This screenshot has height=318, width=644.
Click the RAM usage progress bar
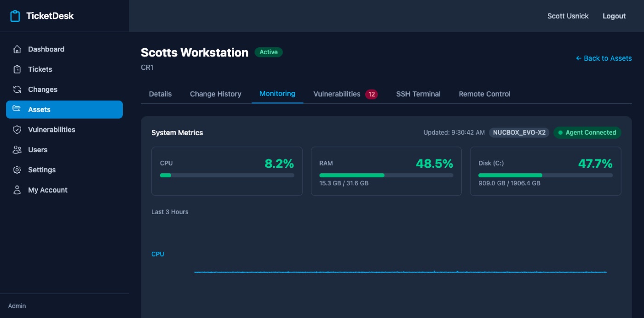click(386, 175)
